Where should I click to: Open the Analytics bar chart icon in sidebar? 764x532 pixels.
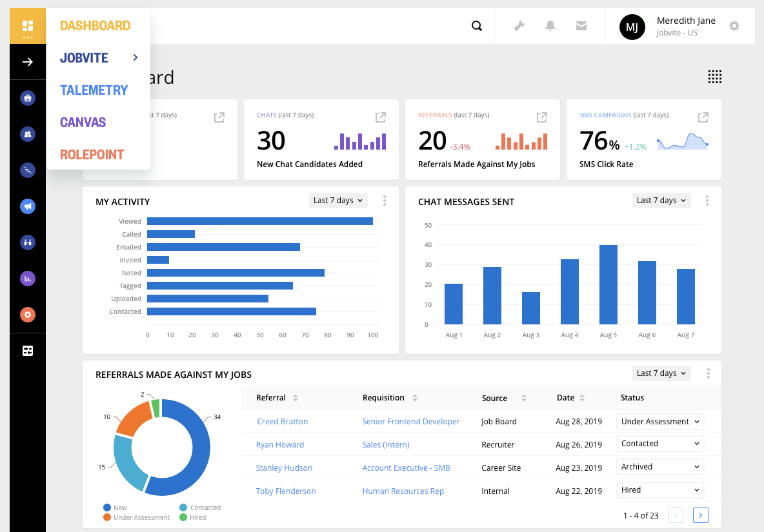[x=27, y=278]
